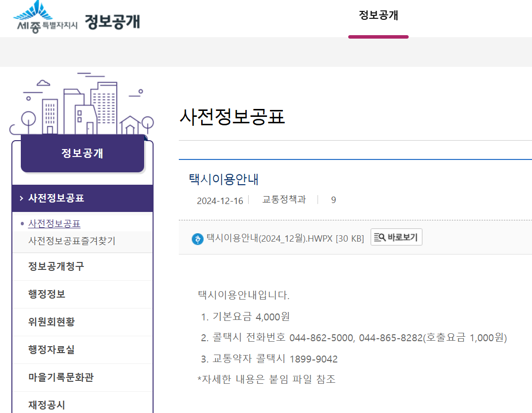Click the HWPX file icon next to the attachment

pos(198,239)
